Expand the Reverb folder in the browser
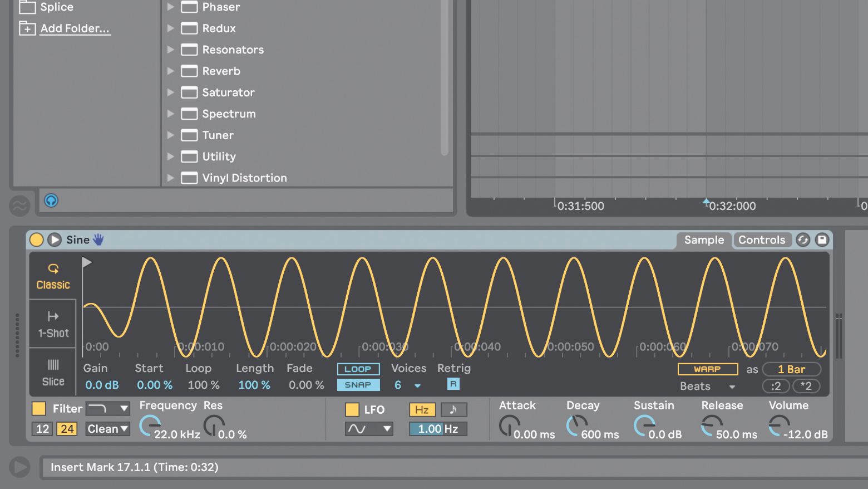Image resolution: width=868 pixels, height=489 pixels. pyautogui.click(x=171, y=71)
